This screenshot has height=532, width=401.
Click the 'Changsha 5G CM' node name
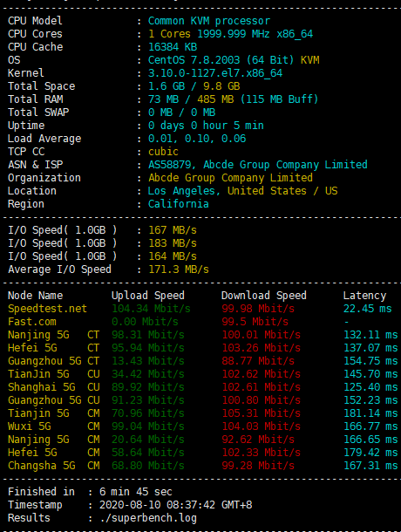click(x=53, y=466)
